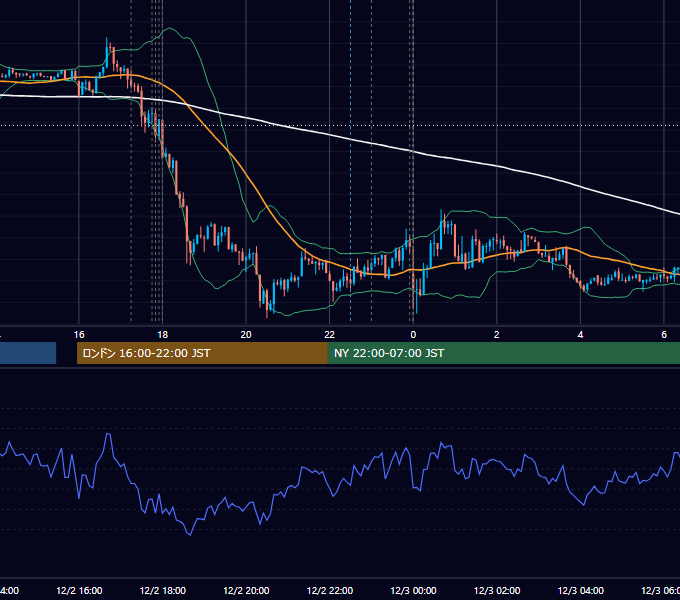Click hour label 2 on upper axis
The width and height of the screenshot is (680, 600).
(497, 335)
